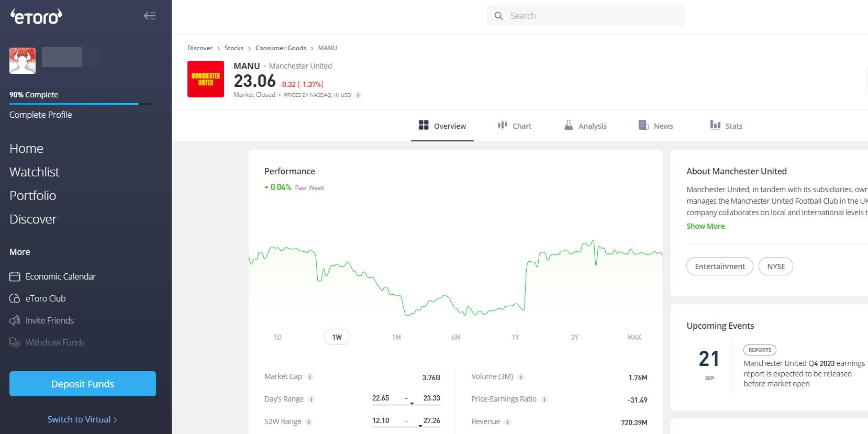Click the Chart candlestick icon
The image size is (868, 434).
click(x=503, y=125)
